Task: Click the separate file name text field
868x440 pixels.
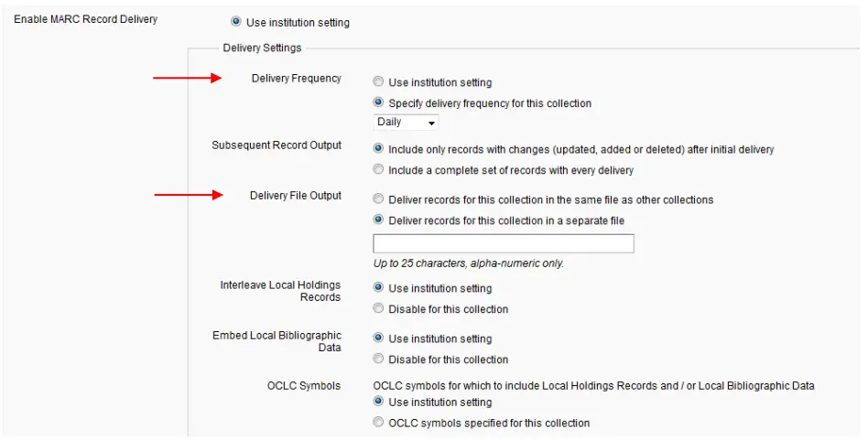Action: [x=503, y=243]
